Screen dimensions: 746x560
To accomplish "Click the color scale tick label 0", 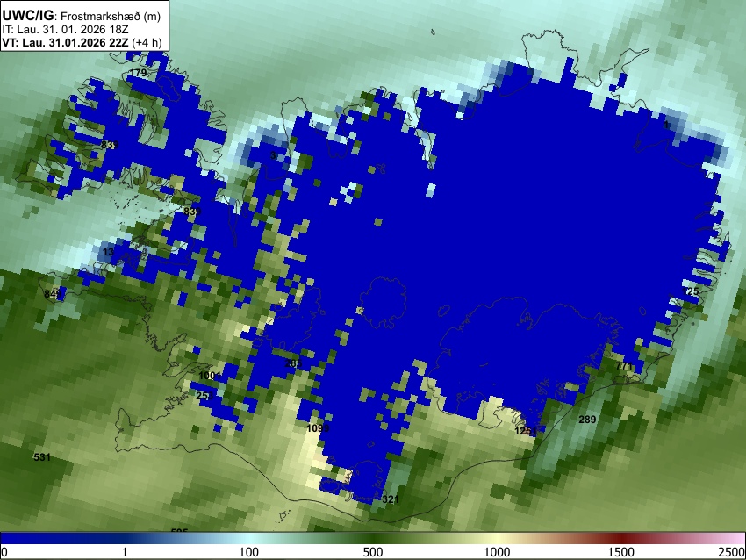I will pos(4,552).
